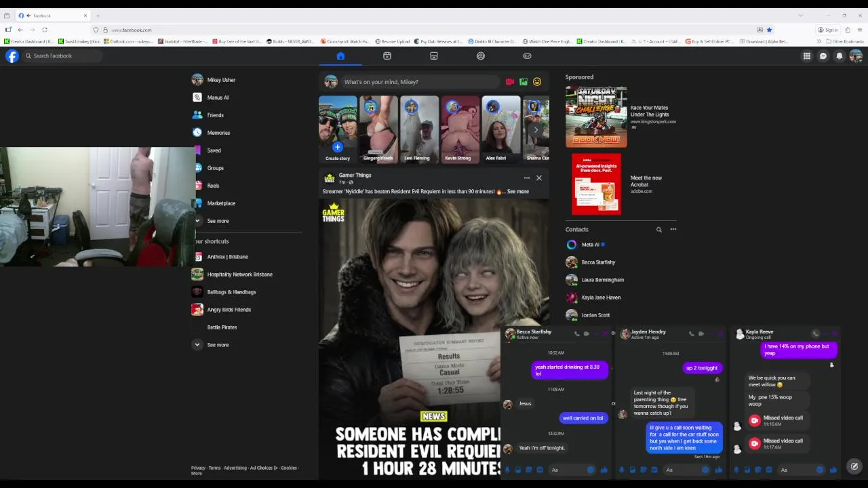Open the Messenger icon in header
The image size is (868, 488).
point(823,56)
